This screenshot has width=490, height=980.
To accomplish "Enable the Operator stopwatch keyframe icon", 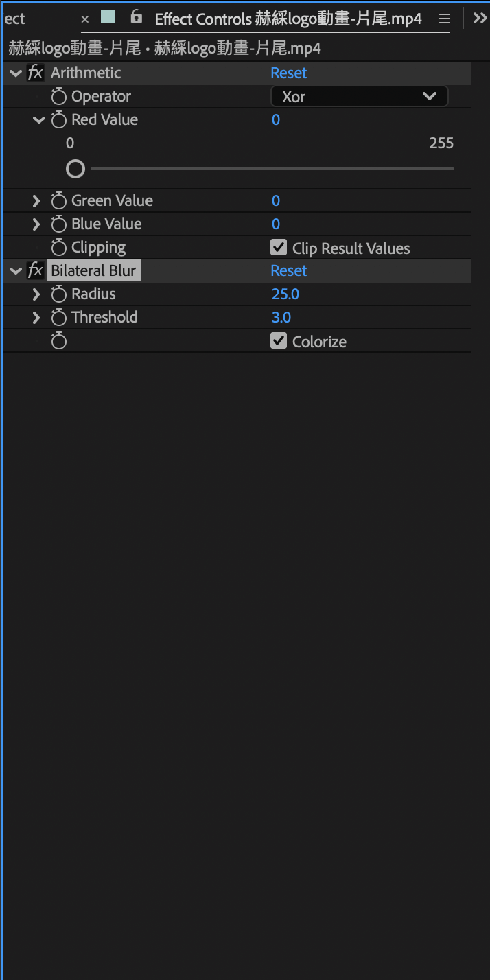I will click(x=59, y=97).
